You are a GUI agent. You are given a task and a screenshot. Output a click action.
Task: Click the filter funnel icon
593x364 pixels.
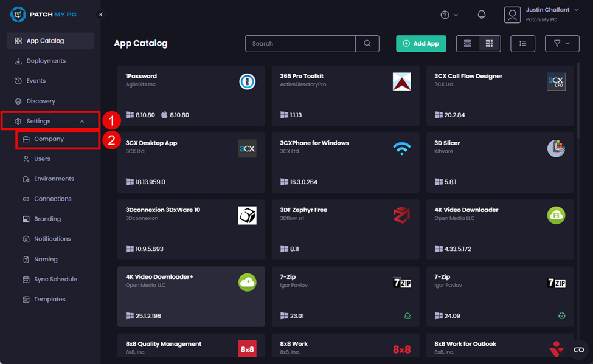[x=558, y=44]
